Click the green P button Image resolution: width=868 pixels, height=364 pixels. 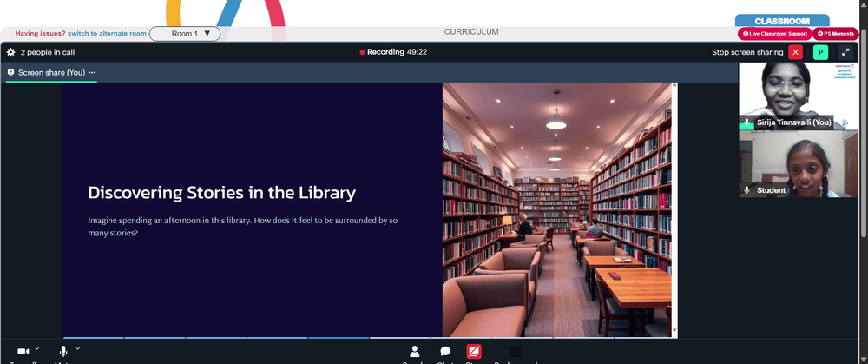pyautogui.click(x=820, y=52)
